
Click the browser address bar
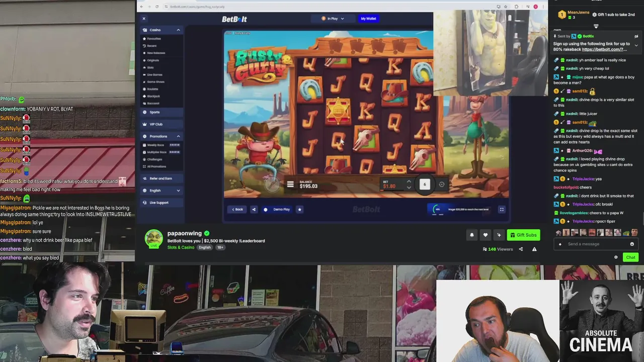pyautogui.click(x=327, y=7)
